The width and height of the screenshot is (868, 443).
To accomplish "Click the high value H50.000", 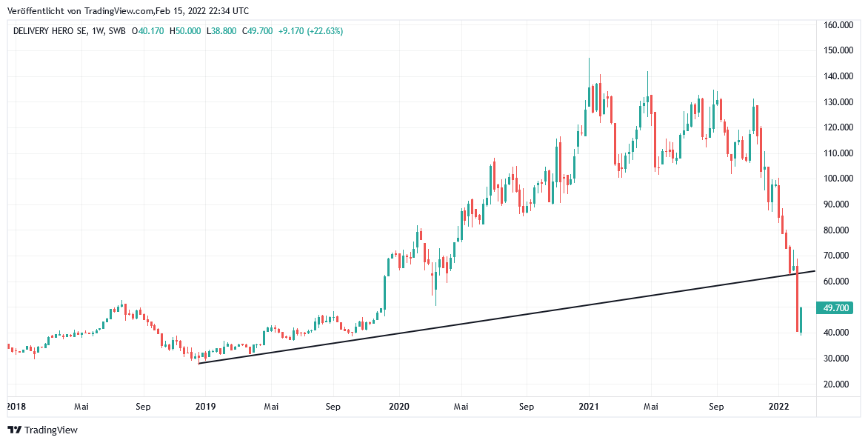I will [185, 32].
